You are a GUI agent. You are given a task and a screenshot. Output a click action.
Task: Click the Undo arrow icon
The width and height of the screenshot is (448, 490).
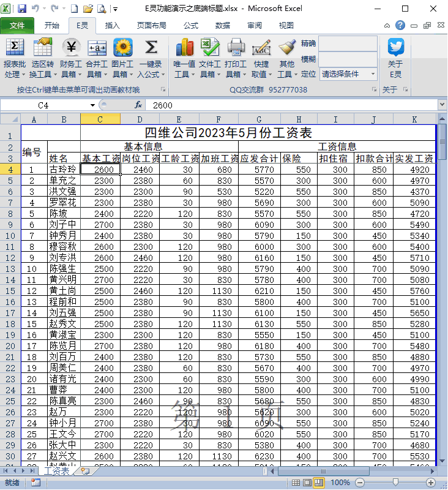(35, 9)
